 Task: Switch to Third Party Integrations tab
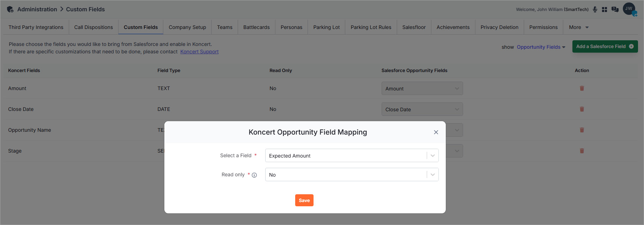[36, 27]
